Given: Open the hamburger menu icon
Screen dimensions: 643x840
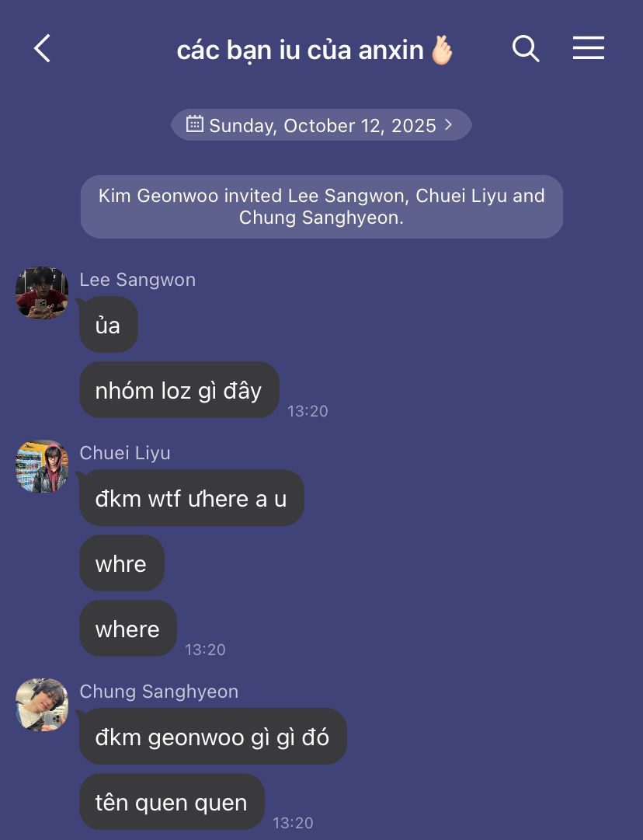Looking at the screenshot, I should coord(589,48).
